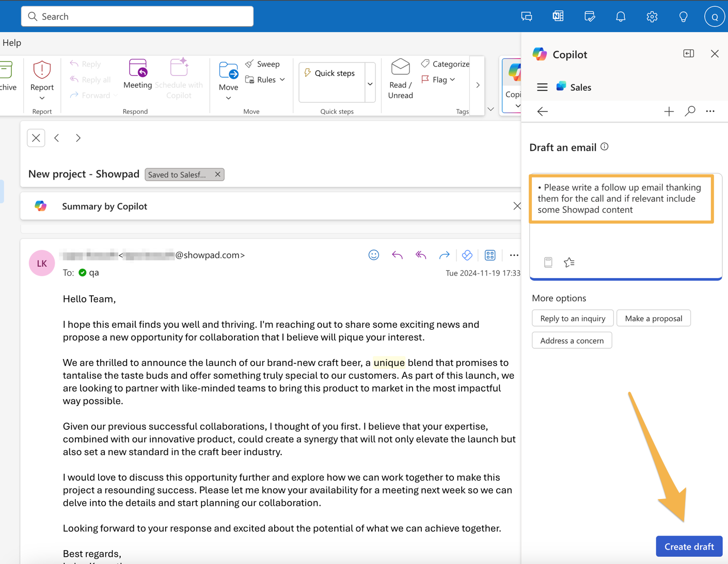The width and height of the screenshot is (728, 564).
Task: Click the Meeting reply icon
Action: coord(138,69)
